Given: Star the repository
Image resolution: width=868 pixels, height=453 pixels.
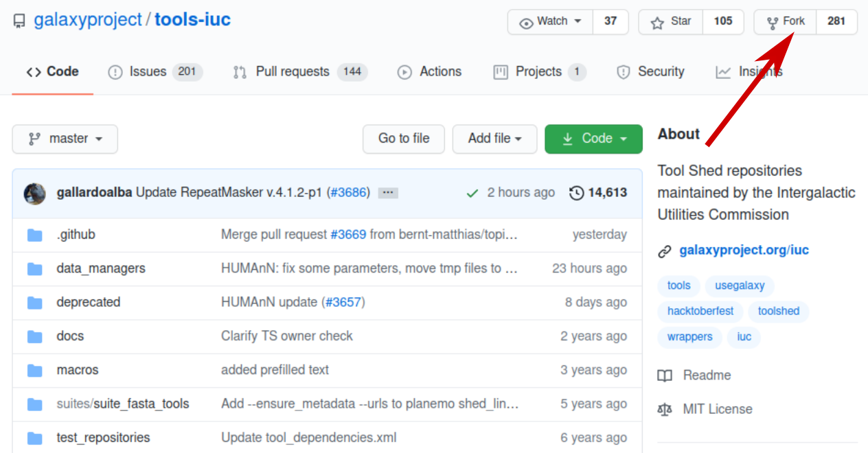Looking at the screenshot, I should [671, 22].
